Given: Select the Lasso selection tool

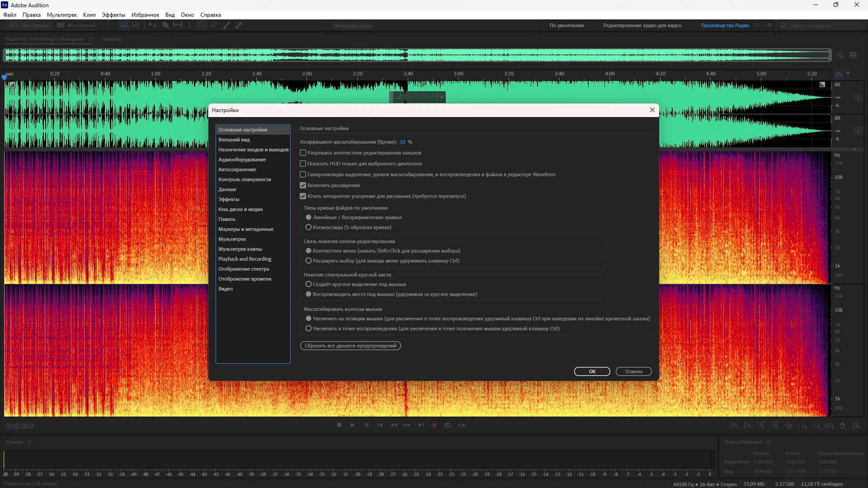Looking at the screenshot, I should pyautogui.click(x=214, y=25).
